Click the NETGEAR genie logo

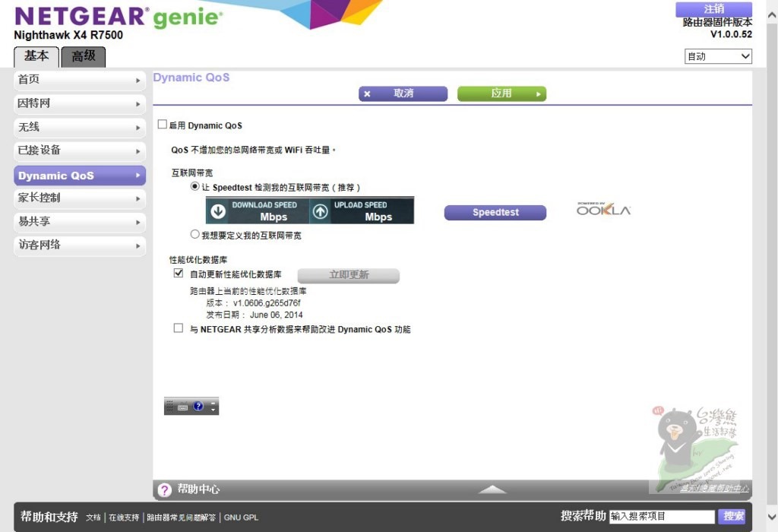(x=118, y=17)
